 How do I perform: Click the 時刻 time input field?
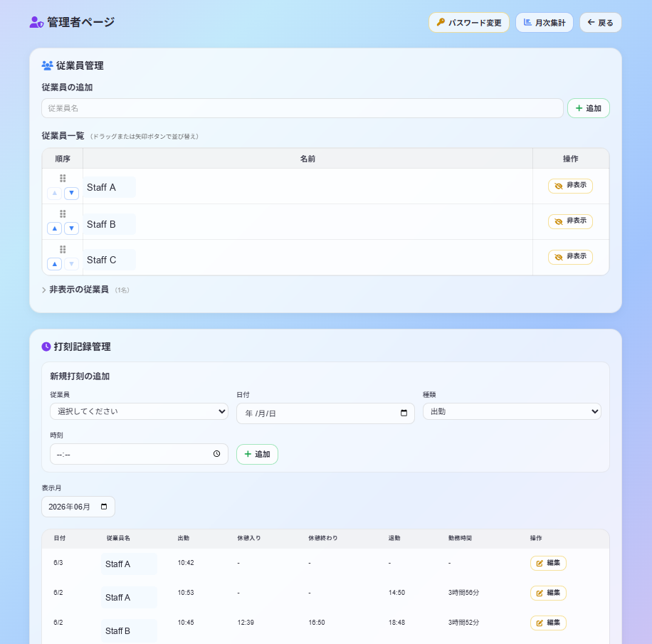click(x=139, y=454)
